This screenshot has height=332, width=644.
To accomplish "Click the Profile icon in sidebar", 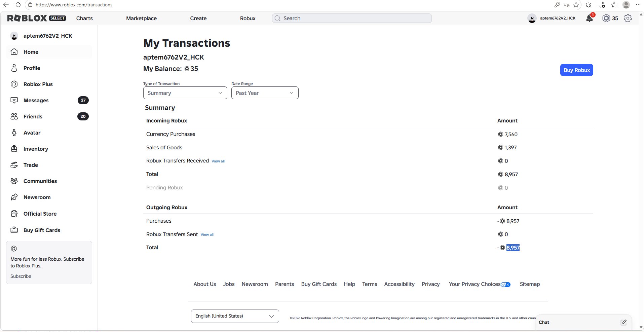I will pos(14,68).
